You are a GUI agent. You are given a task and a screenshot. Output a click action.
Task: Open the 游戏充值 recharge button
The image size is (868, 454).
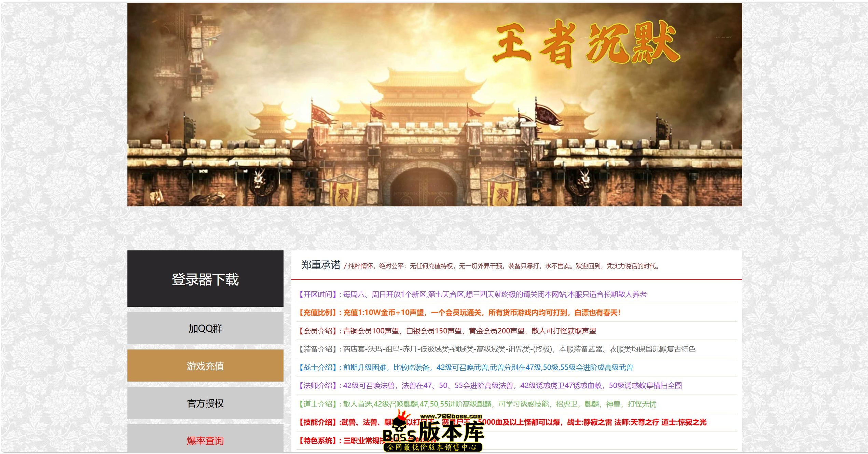click(205, 366)
